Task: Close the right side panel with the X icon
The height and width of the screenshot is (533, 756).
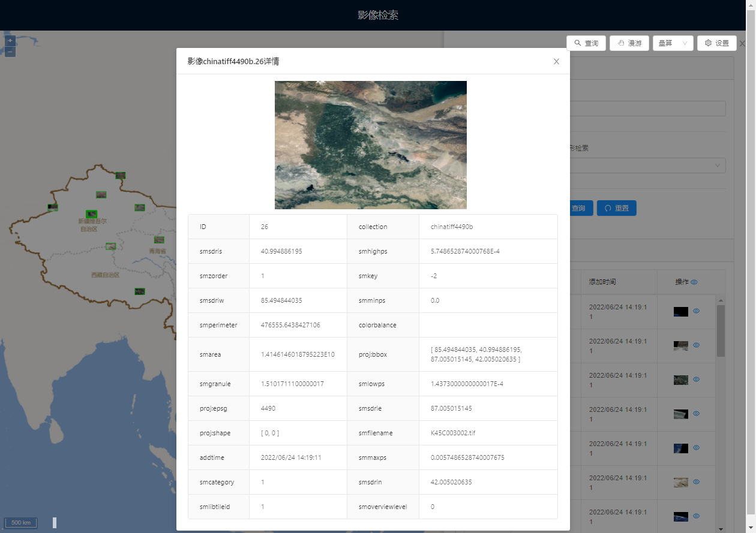Action: point(742,44)
